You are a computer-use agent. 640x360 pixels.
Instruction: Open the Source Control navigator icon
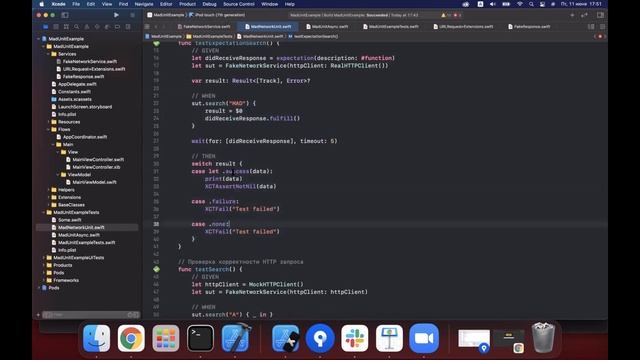56,27
